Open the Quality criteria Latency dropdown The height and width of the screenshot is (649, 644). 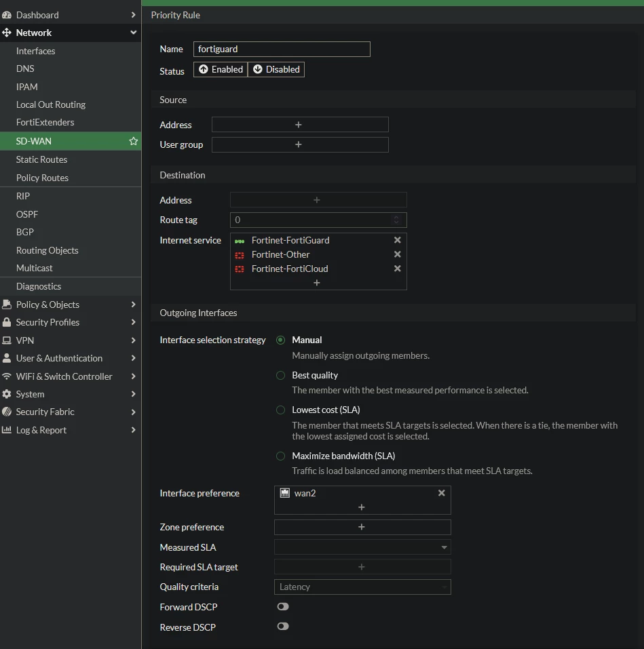coord(362,587)
